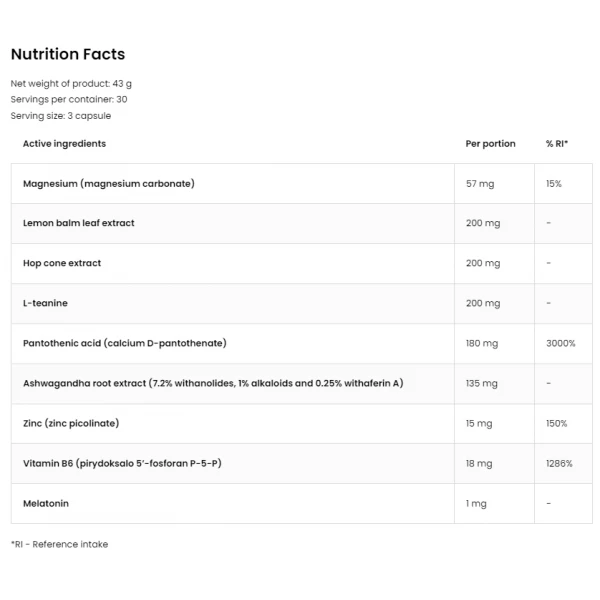Click the Ashwagandha root extract row
Viewport: 600px width, 600px height.
point(302,383)
